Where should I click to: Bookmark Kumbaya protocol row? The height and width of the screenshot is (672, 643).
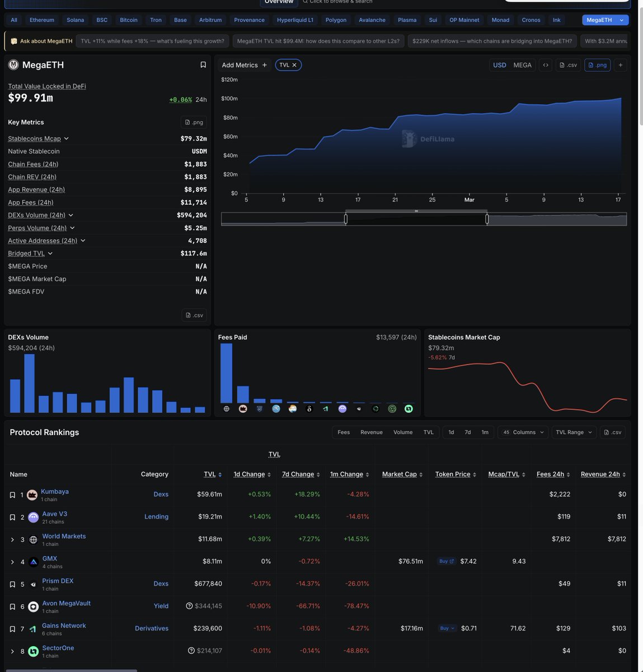point(12,495)
